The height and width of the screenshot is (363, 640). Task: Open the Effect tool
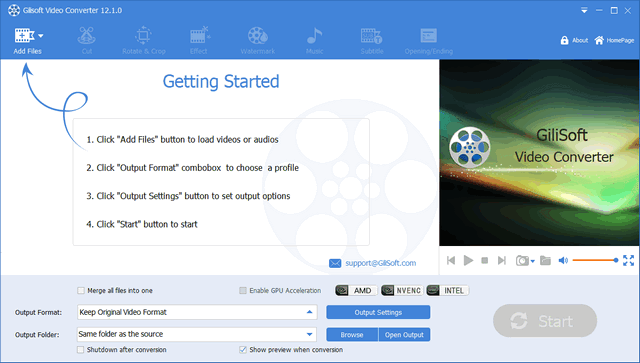pyautogui.click(x=199, y=41)
